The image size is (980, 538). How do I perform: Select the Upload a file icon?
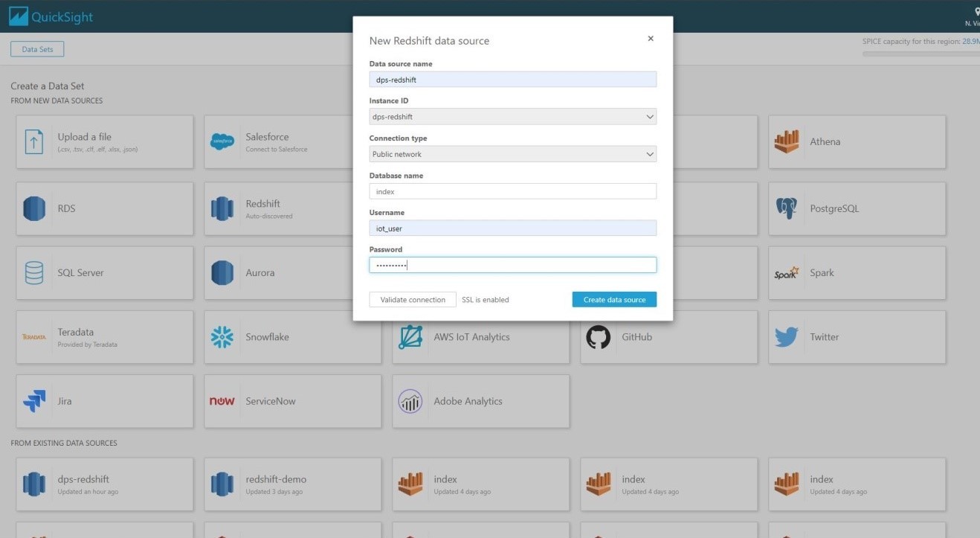point(34,141)
